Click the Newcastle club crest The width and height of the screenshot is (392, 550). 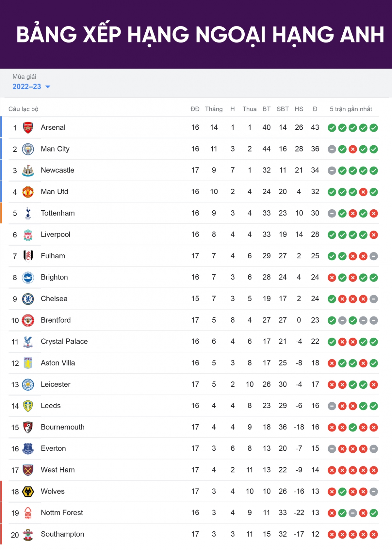click(x=28, y=170)
